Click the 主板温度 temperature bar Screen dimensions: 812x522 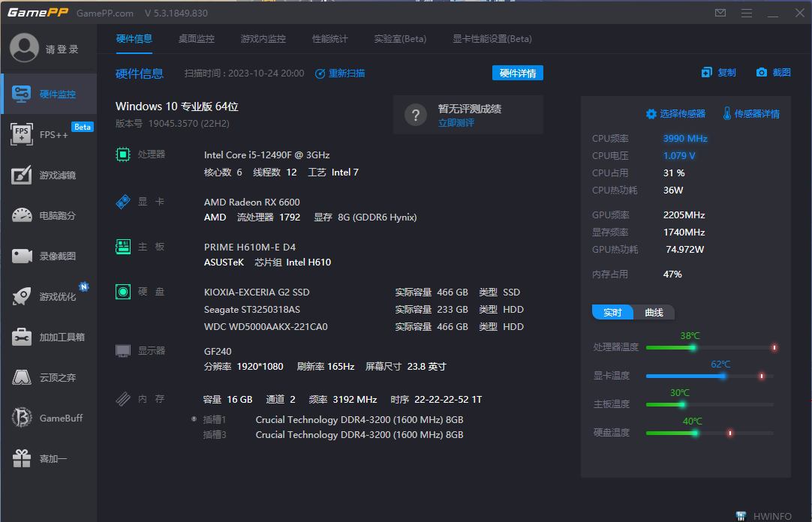pyautogui.click(x=710, y=404)
